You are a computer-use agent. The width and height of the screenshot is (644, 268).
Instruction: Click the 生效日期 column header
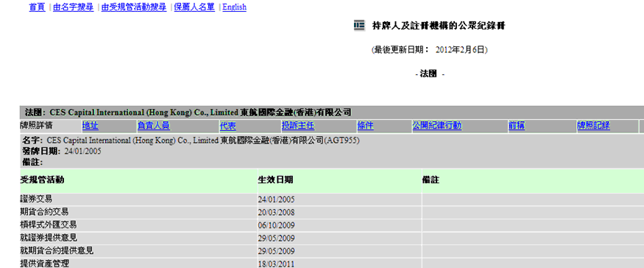[x=339, y=180]
